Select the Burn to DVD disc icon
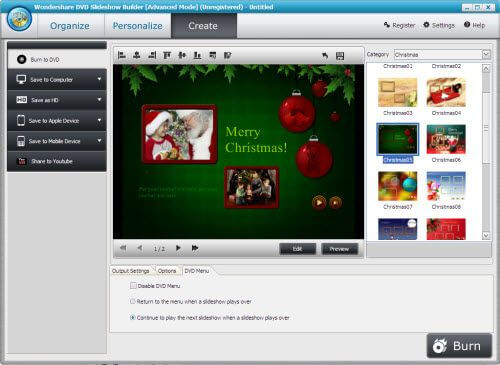Screen dimensions: 500x365 22,59
